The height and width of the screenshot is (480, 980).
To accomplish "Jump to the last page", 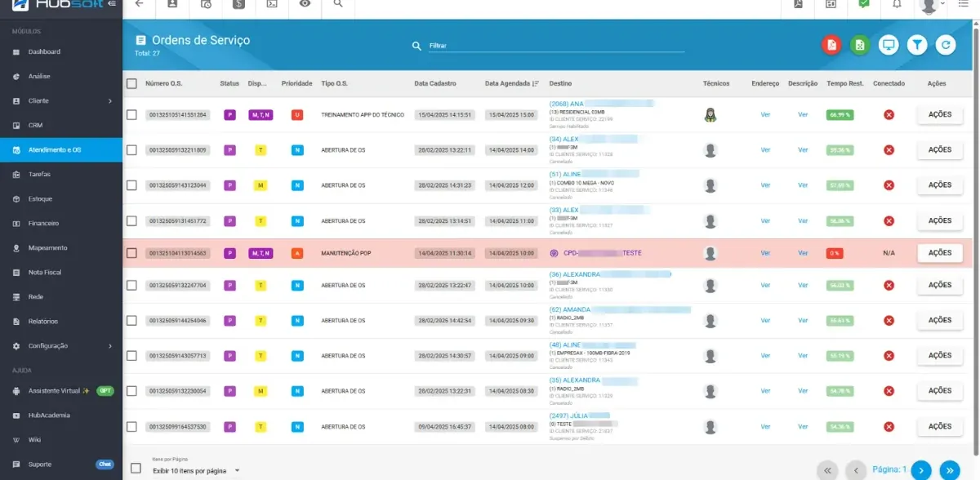I will 949,469.
